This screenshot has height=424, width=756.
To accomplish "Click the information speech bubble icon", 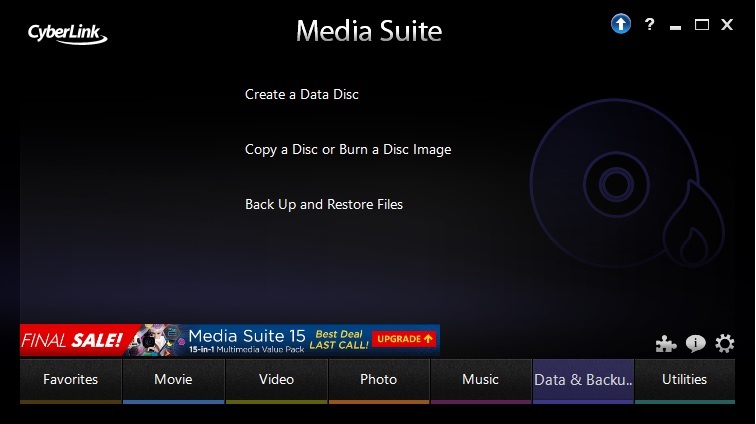I will point(695,343).
